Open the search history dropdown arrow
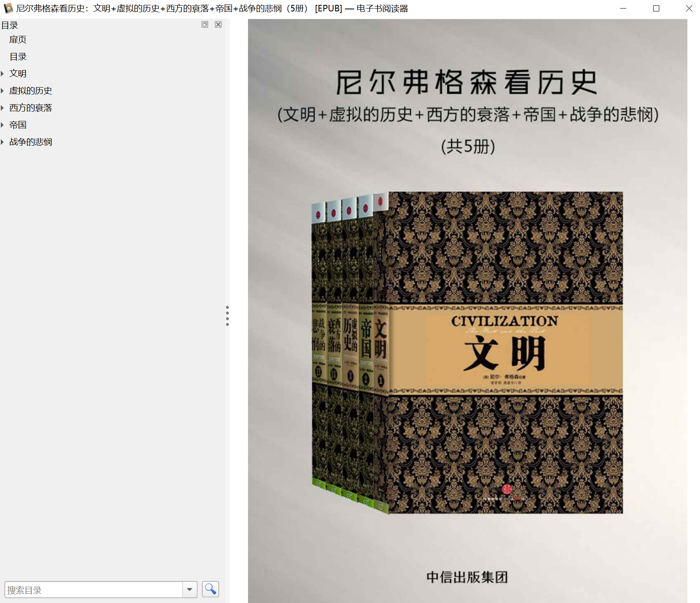The image size is (700, 603). click(190, 590)
